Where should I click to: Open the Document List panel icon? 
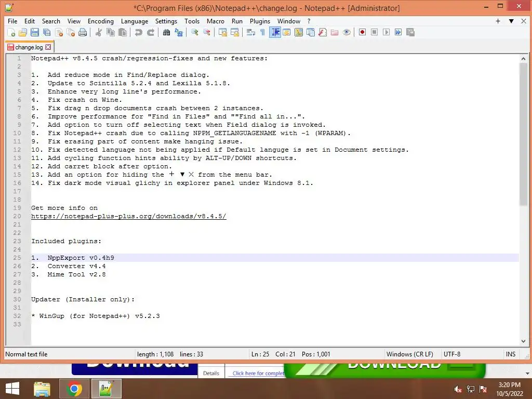[311, 32]
